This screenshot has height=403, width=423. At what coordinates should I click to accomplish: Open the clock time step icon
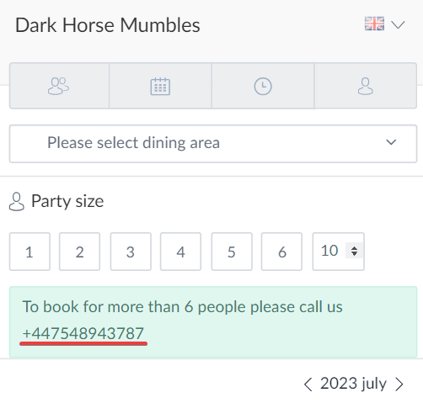tap(263, 86)
